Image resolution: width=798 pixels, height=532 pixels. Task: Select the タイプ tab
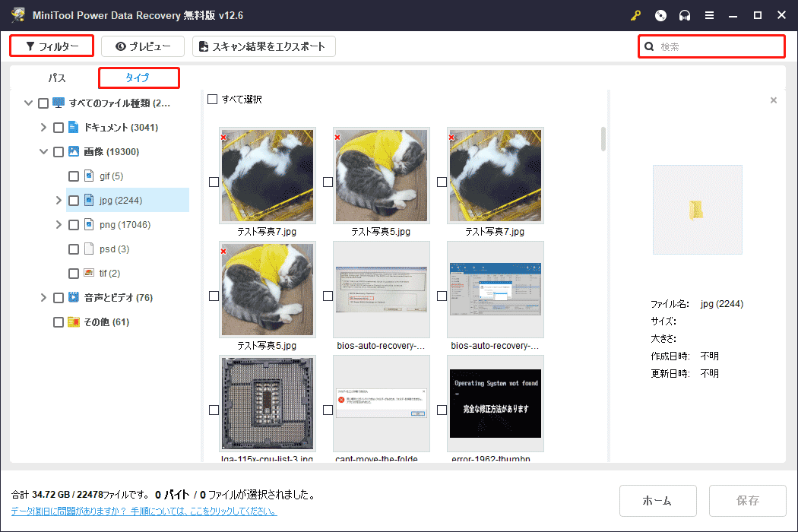pos(138,78)
